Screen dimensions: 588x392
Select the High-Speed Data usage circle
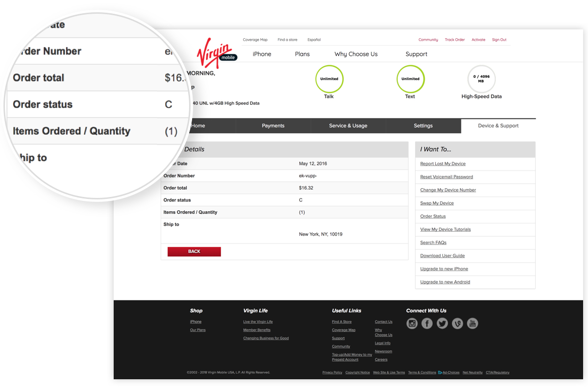(x=482, y=79)
